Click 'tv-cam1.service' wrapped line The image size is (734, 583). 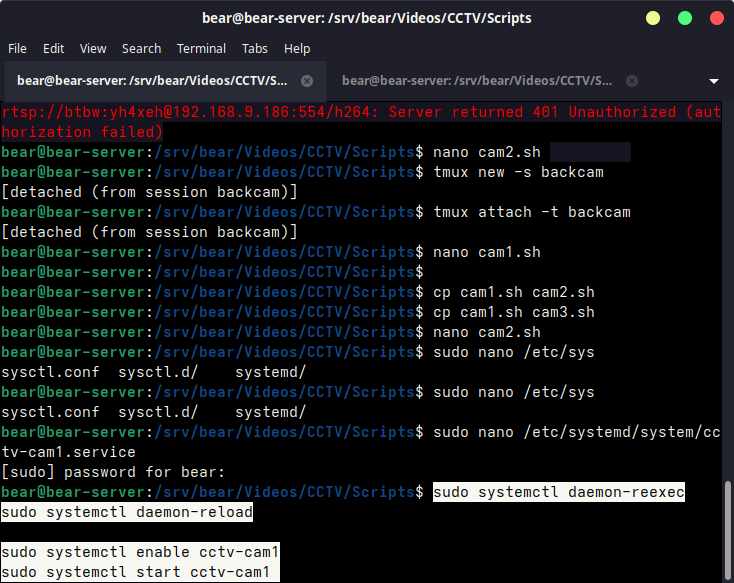tap(68, 452)
